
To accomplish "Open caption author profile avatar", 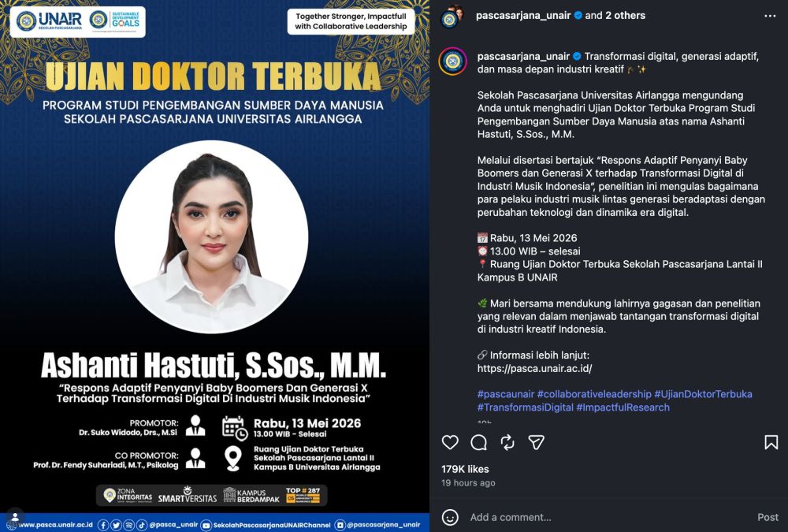I will click(453, 61).
